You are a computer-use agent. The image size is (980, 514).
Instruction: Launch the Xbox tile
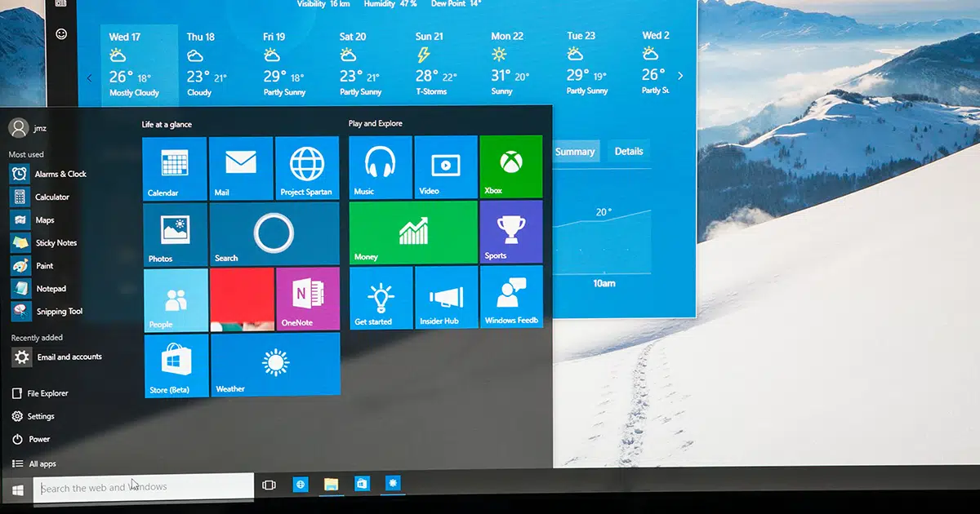tap(511, 166)
